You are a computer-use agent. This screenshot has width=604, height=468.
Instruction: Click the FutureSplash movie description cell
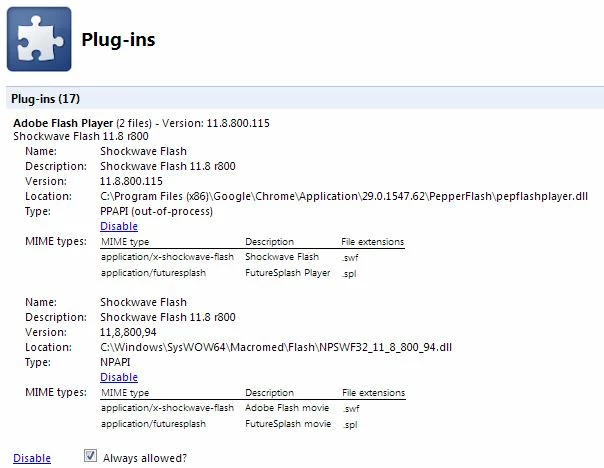point(288,424)
